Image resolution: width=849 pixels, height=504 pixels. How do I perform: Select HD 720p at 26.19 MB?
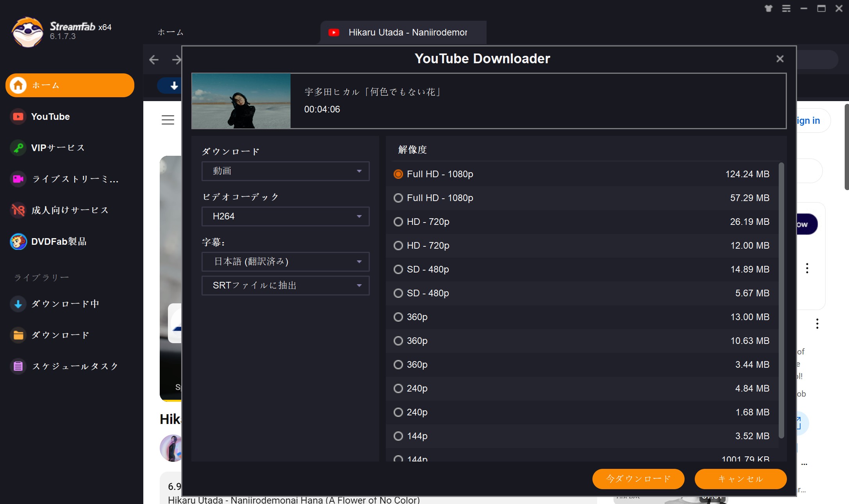tap(398, 222)
